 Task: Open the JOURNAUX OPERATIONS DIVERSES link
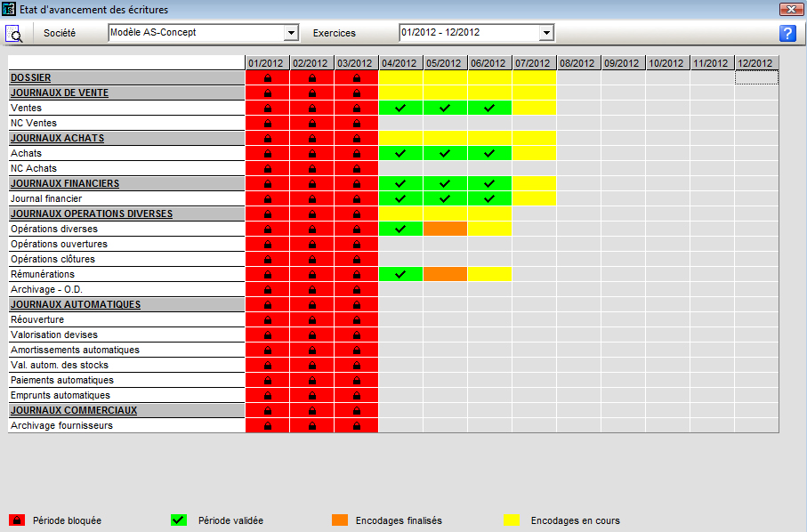tap(92, 214)
